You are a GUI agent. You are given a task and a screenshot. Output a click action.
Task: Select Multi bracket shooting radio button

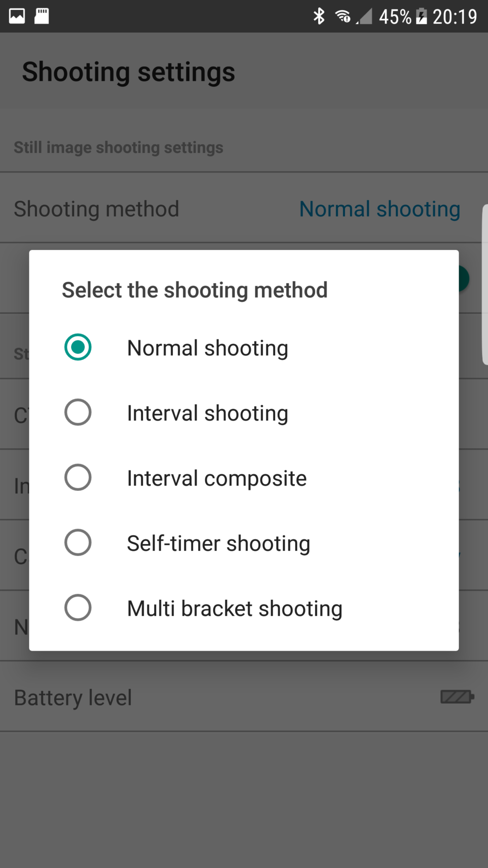(78, 608)
